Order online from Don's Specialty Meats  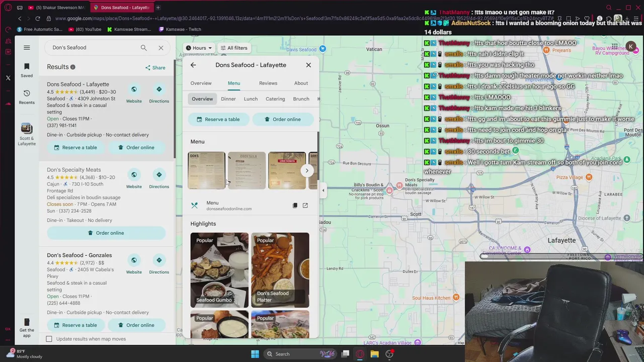tap(106, 233)
